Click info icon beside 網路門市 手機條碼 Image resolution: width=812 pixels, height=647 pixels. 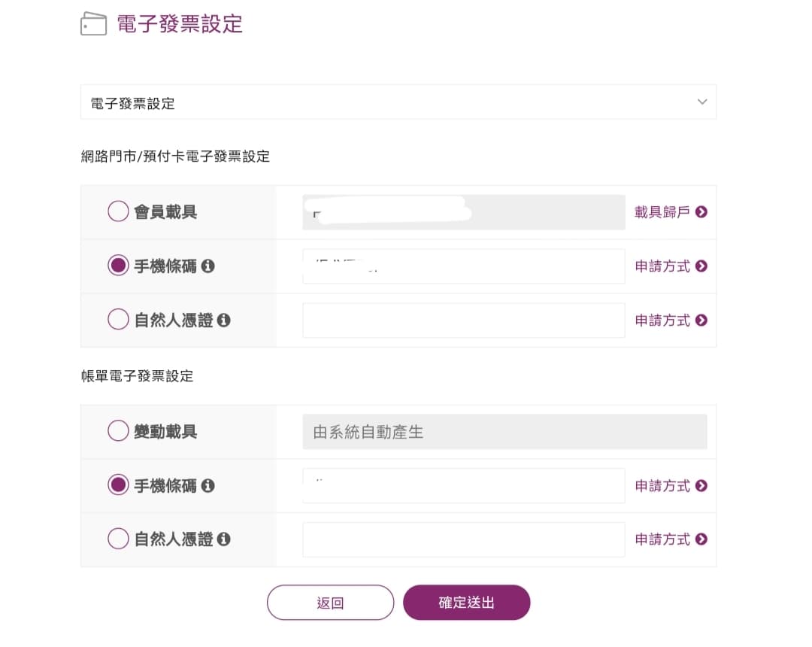click(208, 266)
